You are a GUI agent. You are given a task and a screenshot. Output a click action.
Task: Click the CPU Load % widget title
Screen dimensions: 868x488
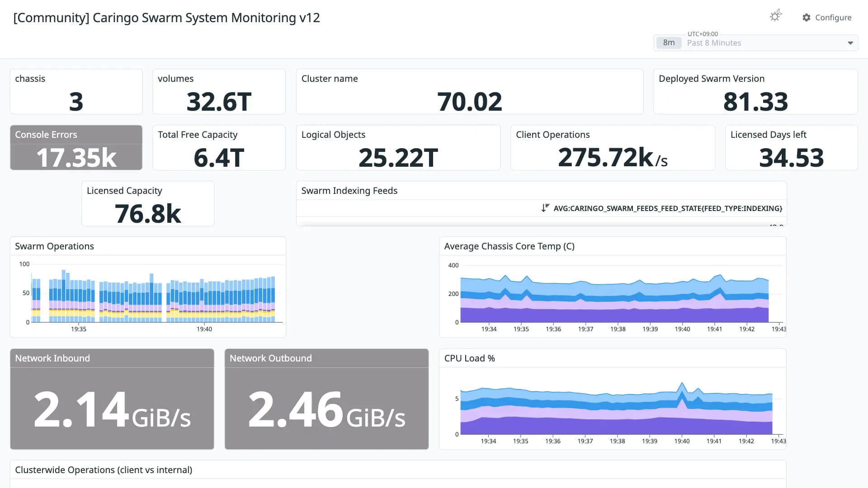tap(469, 358)
